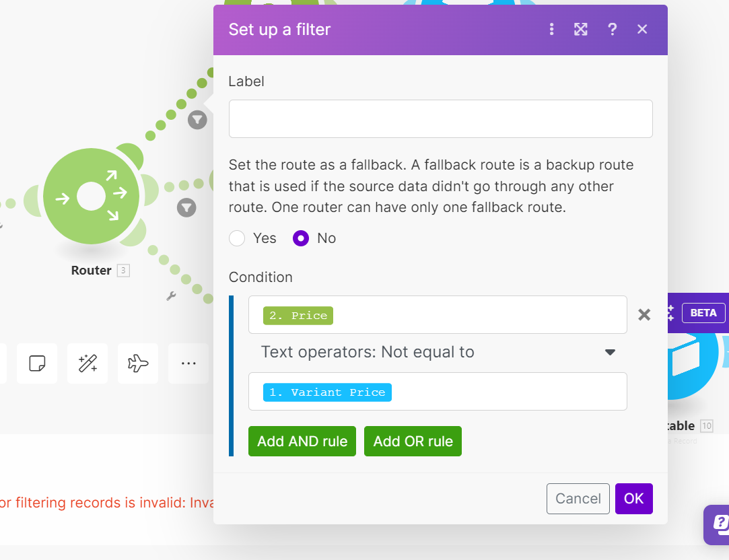Select the No fallback radio option
This screenshot has height=560, width=729.
[x=301, y=238]
